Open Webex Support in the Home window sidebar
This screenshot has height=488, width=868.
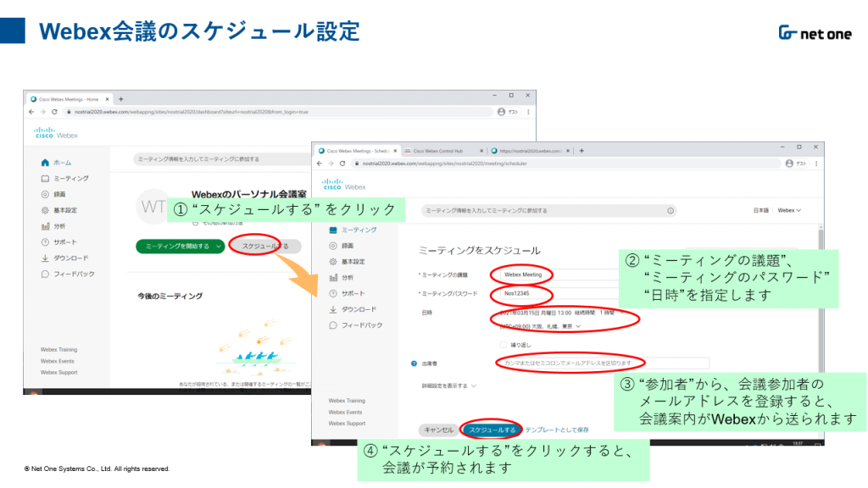(x=58, y=373)
